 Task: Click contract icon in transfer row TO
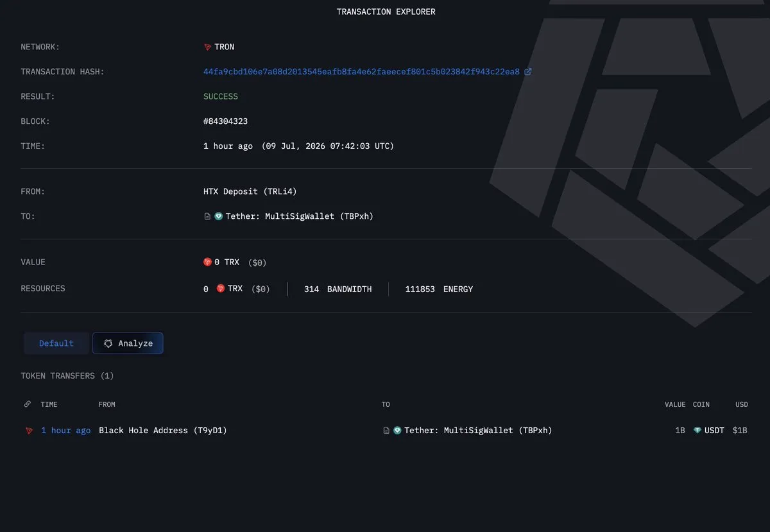(x=386, y=431)
